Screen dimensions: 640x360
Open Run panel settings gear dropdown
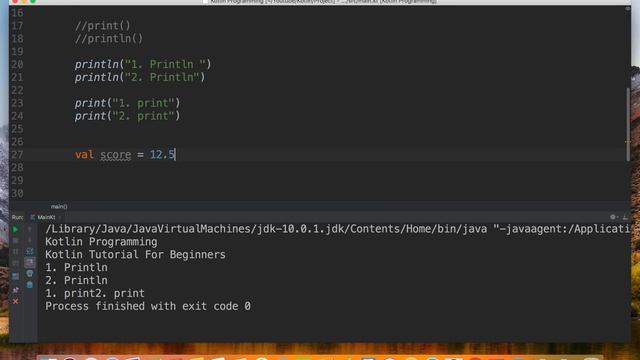coord(613,217)
